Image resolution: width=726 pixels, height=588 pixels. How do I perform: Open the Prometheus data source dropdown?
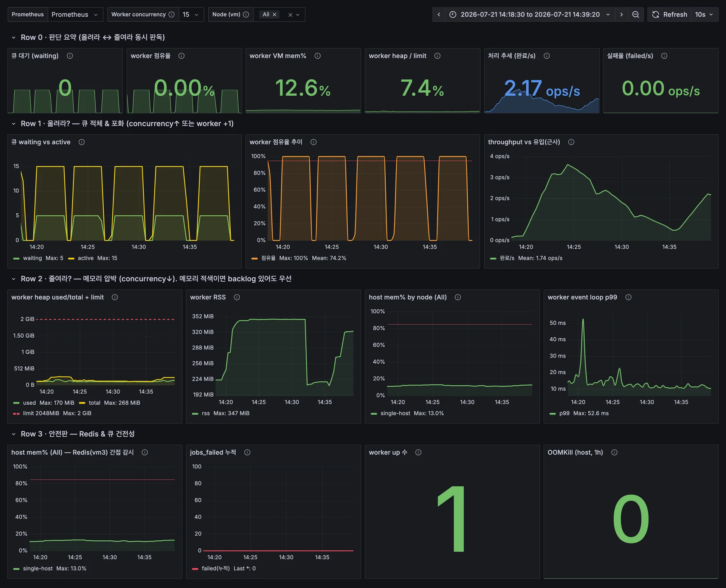pyautogui.click(x=75, y=14)
